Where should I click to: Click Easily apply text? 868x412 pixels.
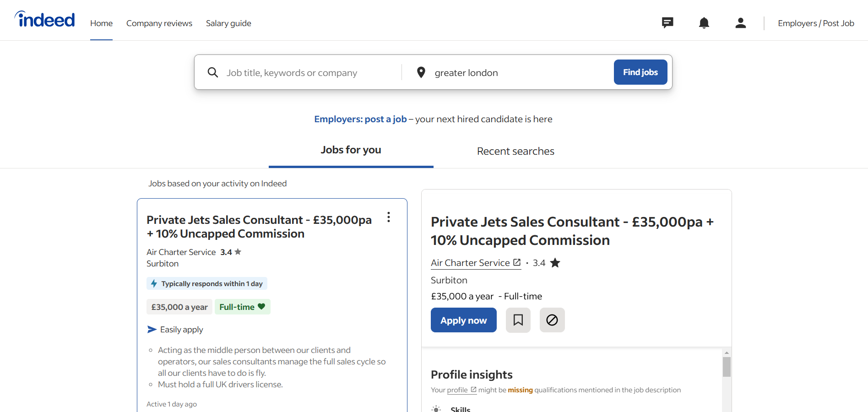182,330
